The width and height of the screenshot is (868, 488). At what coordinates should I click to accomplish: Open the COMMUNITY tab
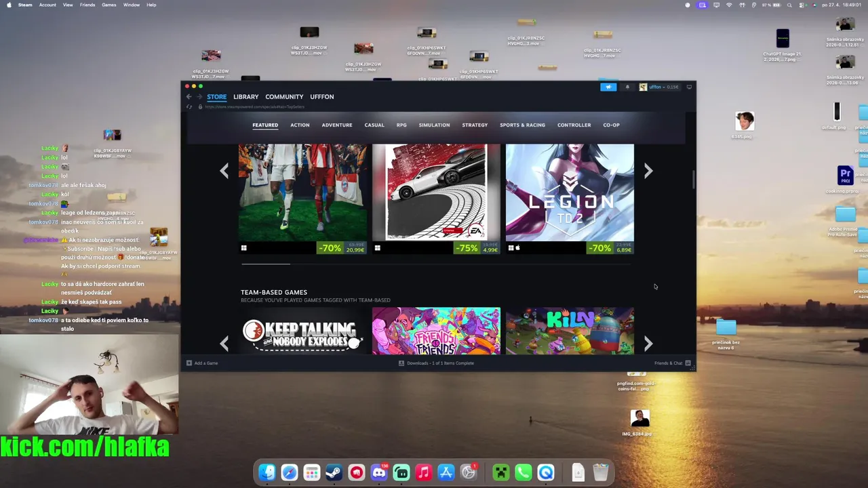tap(284, 97)
